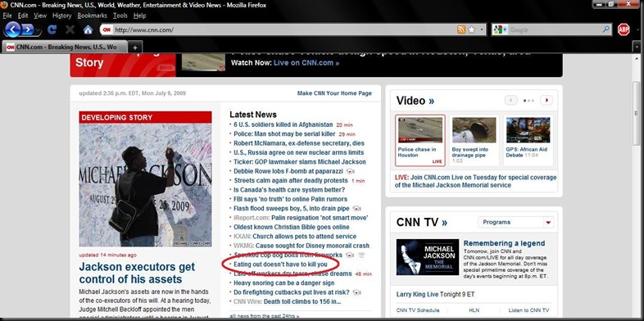The image size is (644, 321).
Task: Open Is Canada's health care system better?
Action: (289, 190)
